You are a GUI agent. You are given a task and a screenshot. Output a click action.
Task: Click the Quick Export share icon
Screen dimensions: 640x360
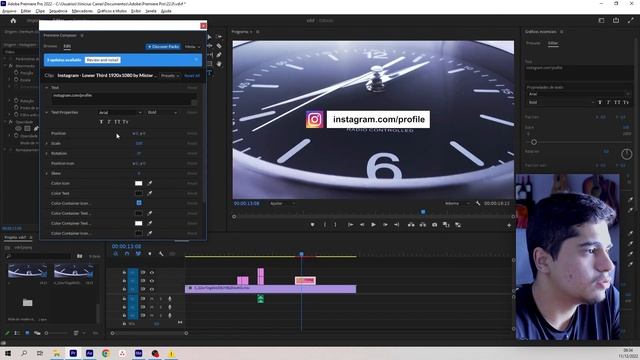(616, 20)
